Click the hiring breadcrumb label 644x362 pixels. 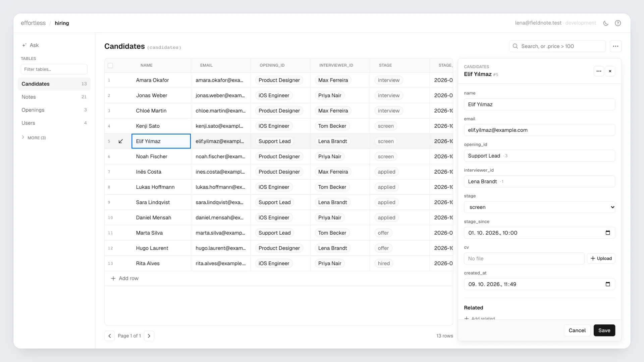62,23
